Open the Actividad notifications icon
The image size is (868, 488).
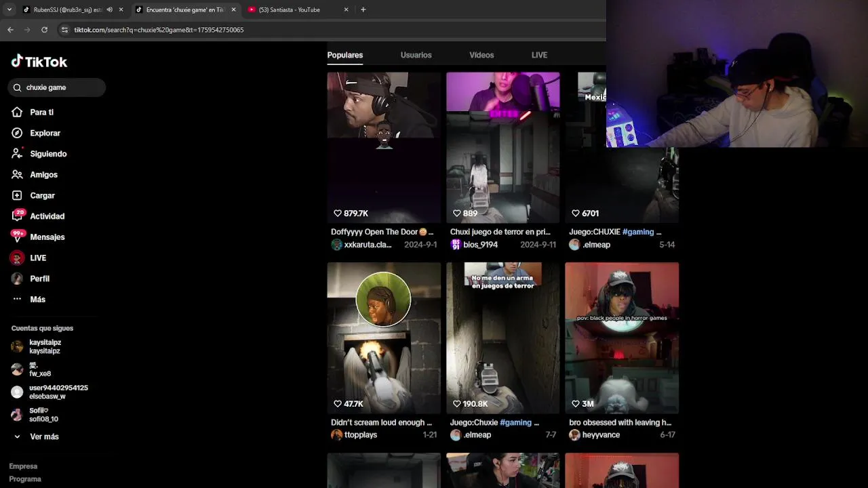pyautogui.click(x=17, y=216)
